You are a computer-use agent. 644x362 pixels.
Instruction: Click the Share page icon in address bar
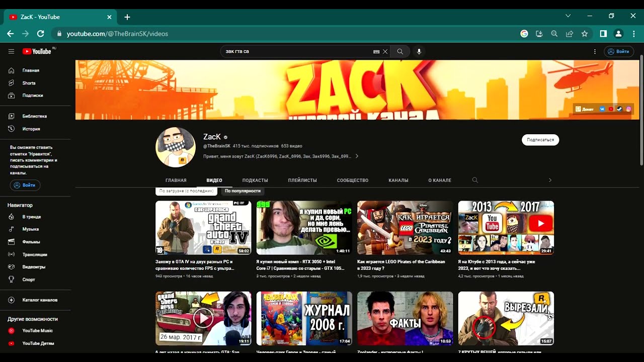click(x=570, y=34)
